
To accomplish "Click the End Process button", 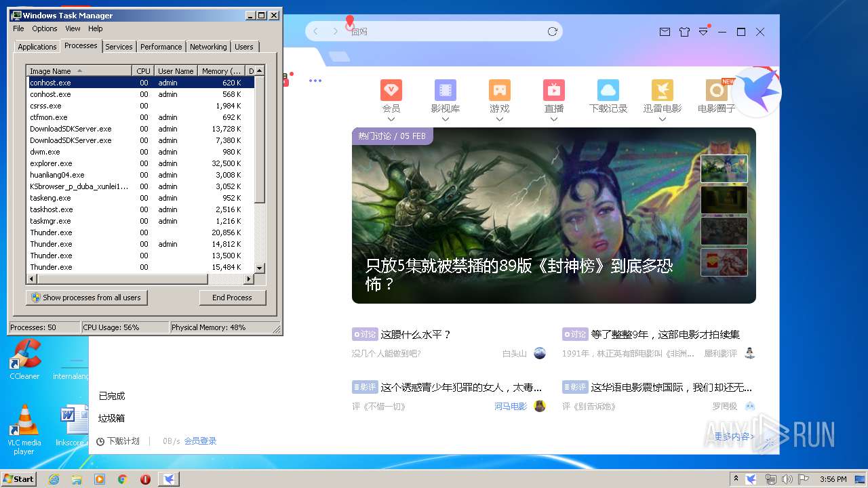I will (x=232, y=298).
